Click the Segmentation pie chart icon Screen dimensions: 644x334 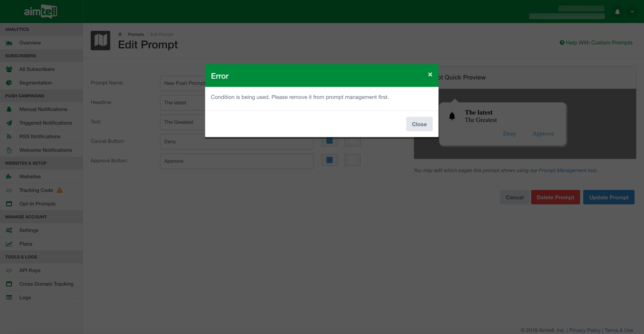(x=9, y=83)
